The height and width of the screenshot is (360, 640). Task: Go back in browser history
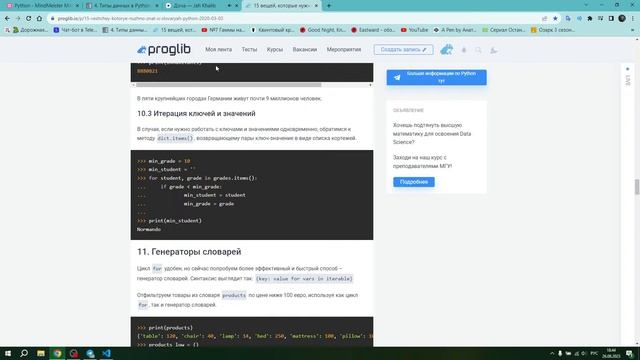coord(7,18)
